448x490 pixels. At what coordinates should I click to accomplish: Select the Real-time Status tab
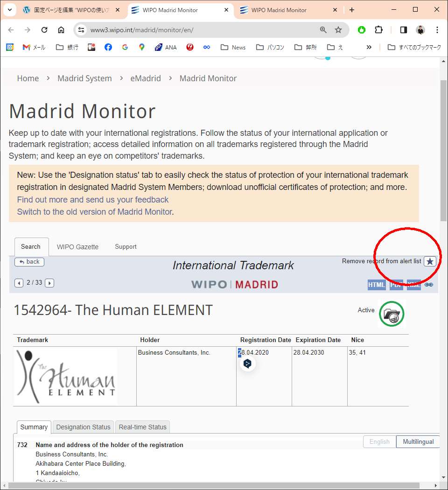click(142, 427)
